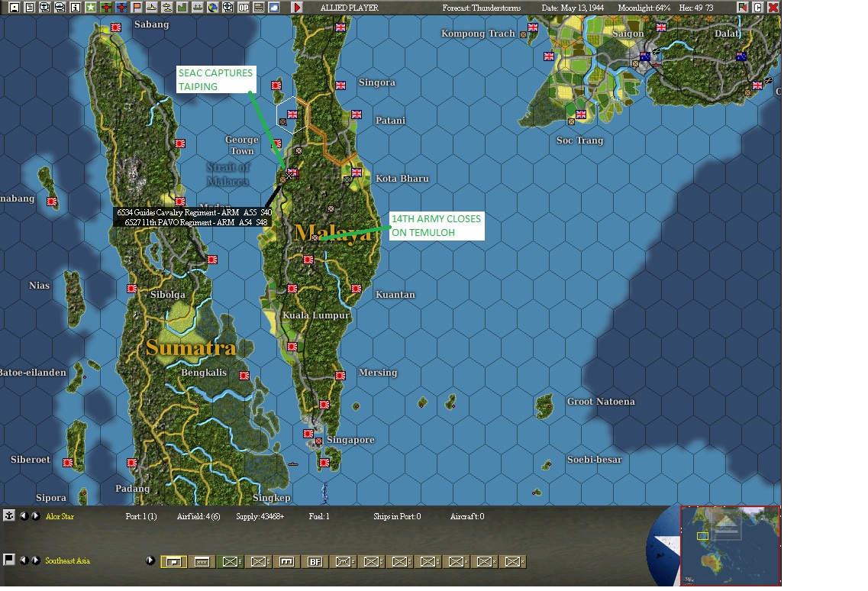
Task: Select red plane on green background icon
Action: tap(105, 8)
